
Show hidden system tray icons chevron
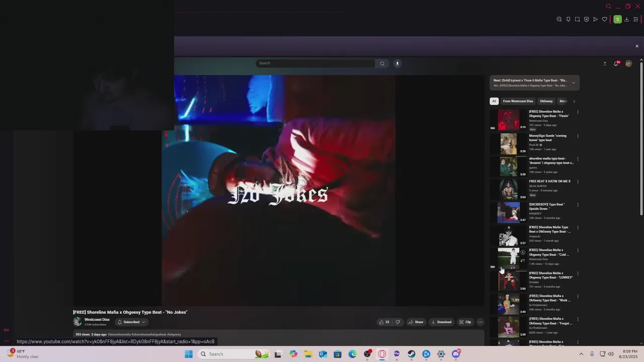point(581,354)
